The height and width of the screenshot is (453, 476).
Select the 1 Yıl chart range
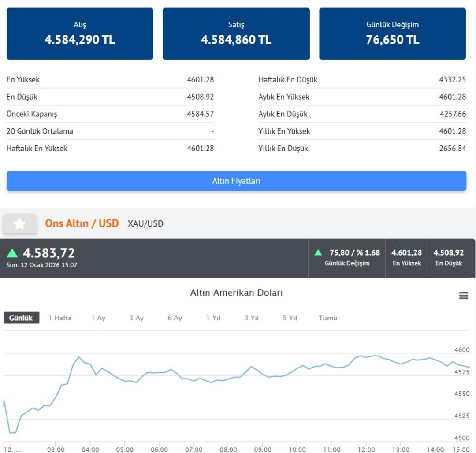tap(213, 318)
